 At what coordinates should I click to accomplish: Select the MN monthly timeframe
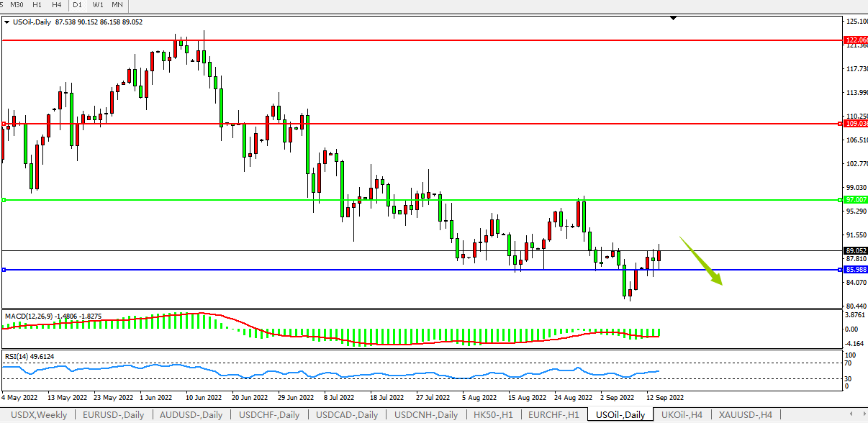[x=117, y=5]
